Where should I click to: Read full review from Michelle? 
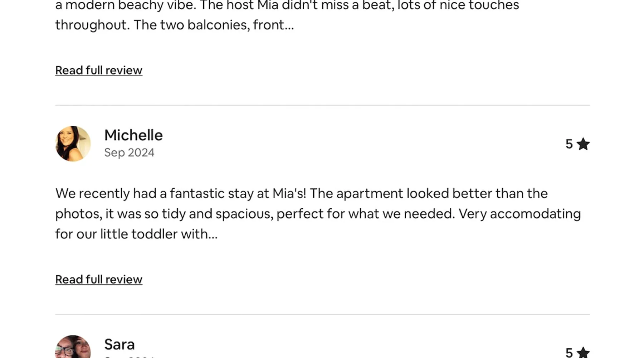pyautogui.click(x=99, y=279)
